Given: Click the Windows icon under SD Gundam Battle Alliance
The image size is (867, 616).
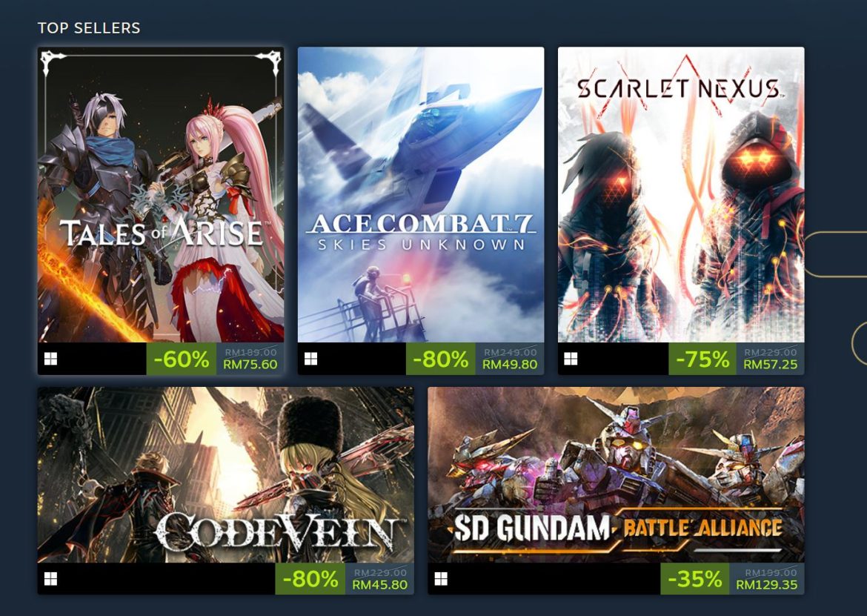Looking at the screenshot, I should (x=441, y=579).
